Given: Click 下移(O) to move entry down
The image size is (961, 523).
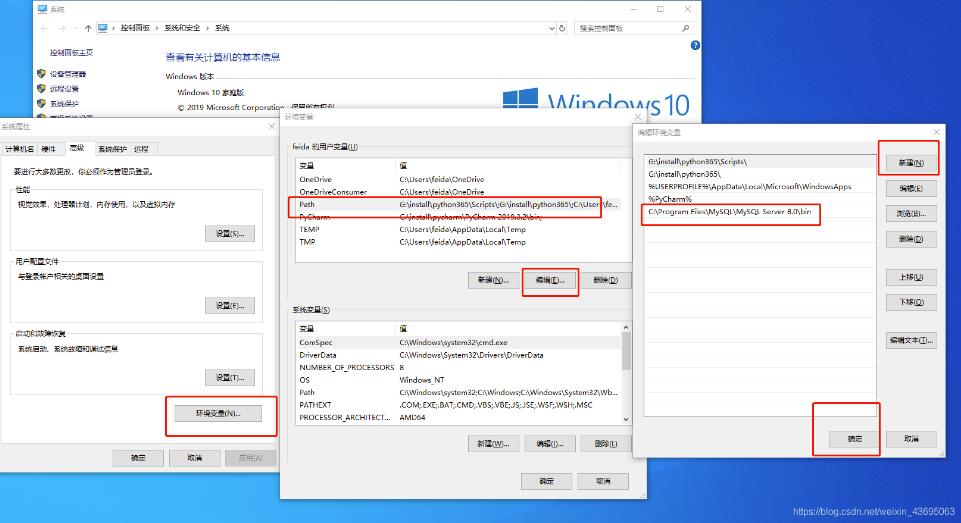Looking at the screenshot, I should click(x=911, y=302).
